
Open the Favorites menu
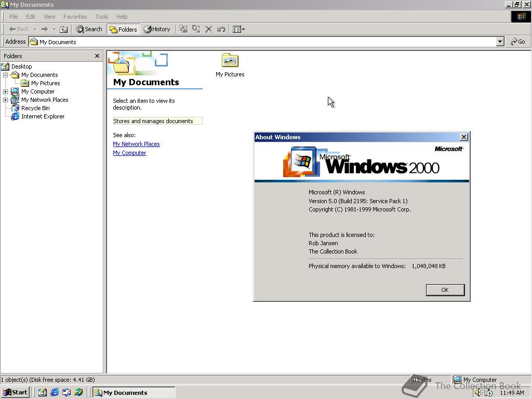[x=75, y=17]
